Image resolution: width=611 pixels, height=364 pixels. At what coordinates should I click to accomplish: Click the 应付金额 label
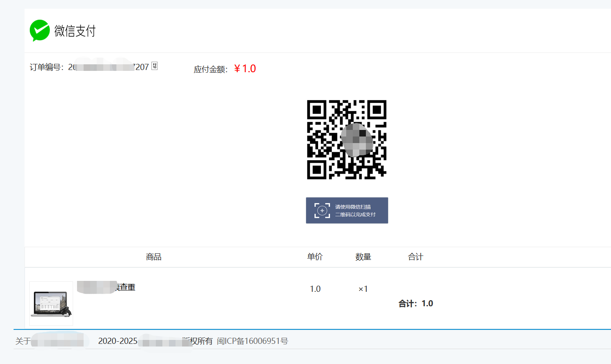click(x=211, y=70)
